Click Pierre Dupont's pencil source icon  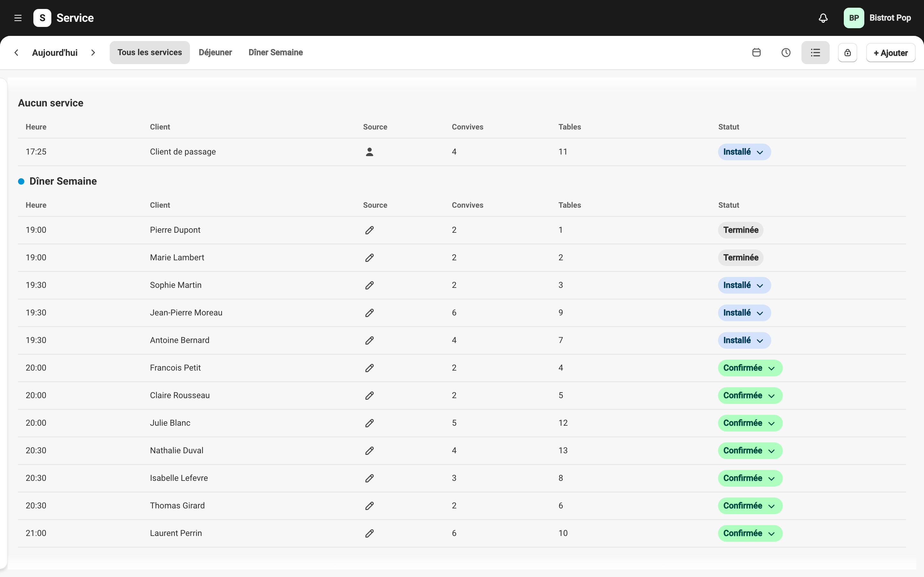click(x=369, y=230)
